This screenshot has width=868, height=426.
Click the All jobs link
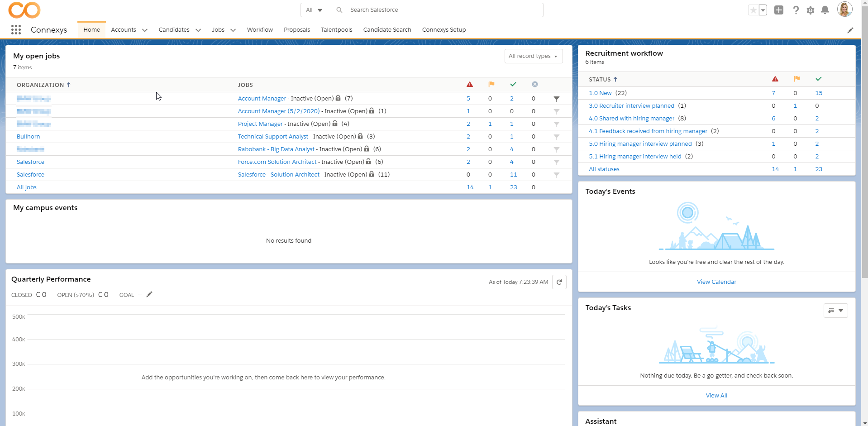[x=27, y=187]
